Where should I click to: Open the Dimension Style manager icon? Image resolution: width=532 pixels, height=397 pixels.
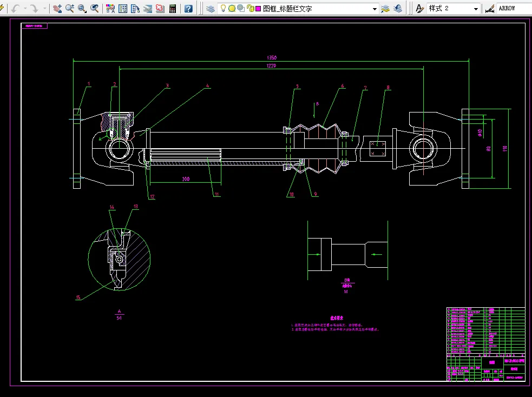(489, 9)
